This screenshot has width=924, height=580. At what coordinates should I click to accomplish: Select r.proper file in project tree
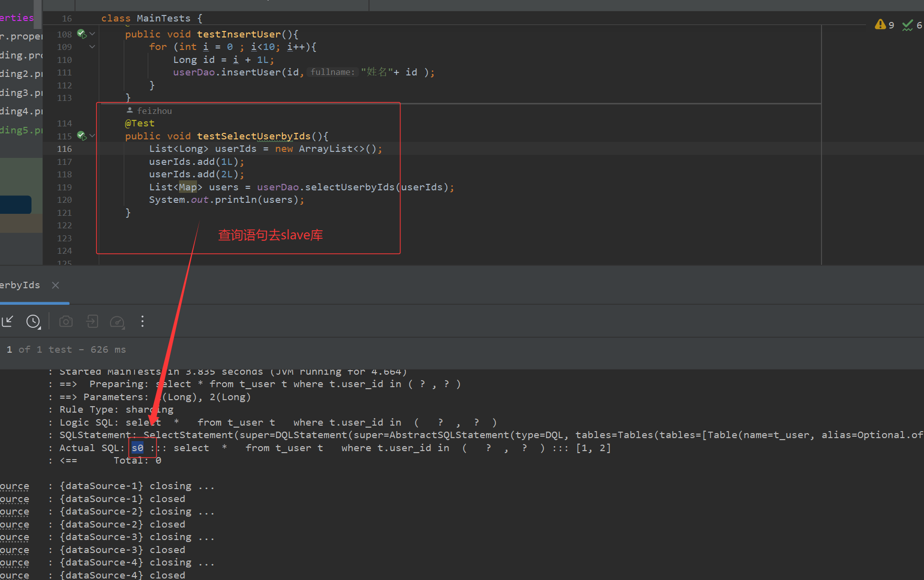[21, 36]
